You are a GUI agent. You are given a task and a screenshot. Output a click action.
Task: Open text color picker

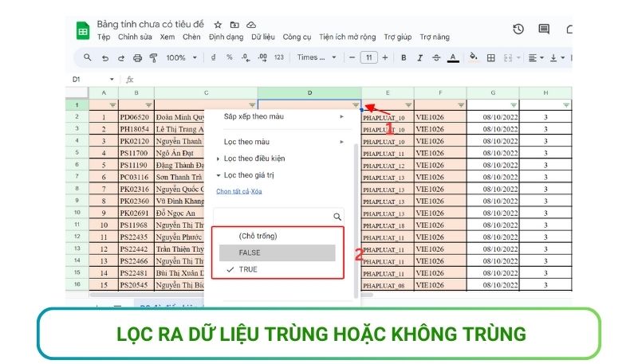(x=453, y=58)
